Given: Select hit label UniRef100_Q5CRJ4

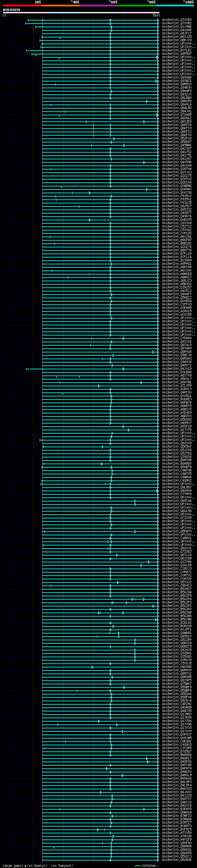Looking at the screenshot, I should (177, 700).
